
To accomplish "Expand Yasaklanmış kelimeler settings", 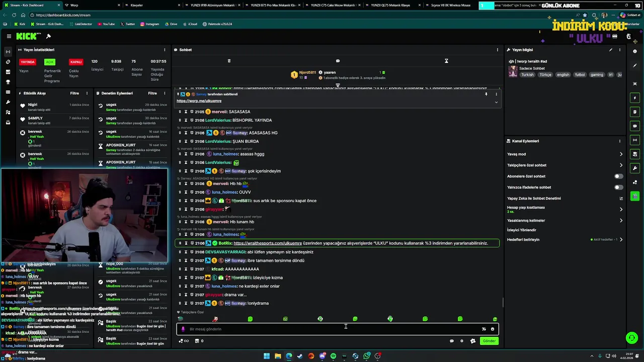I will [x=621, y=220].
